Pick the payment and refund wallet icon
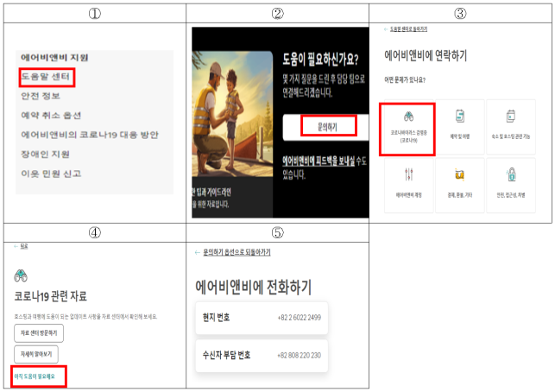 coord(459,174)
